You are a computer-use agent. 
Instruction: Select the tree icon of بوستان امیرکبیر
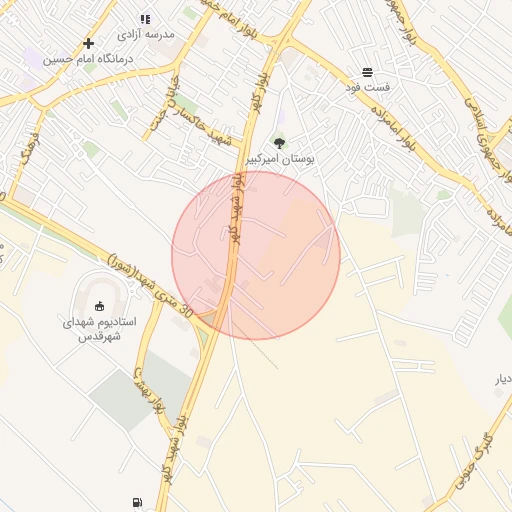[x=279, y=144]
